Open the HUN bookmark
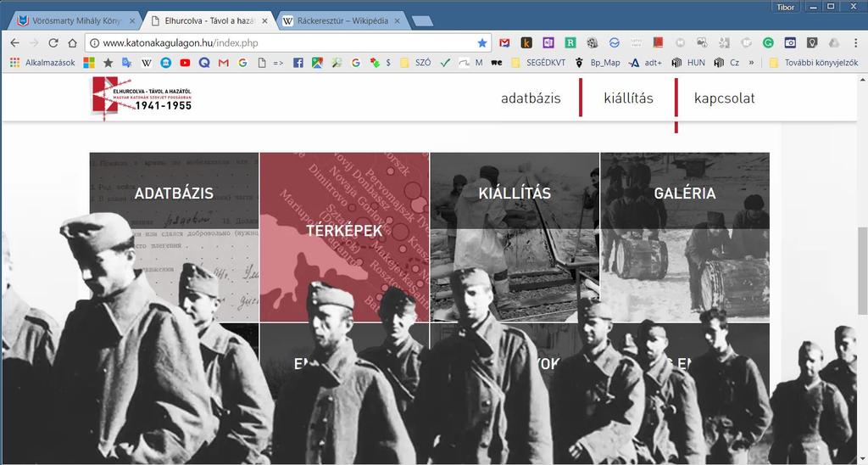 688,63
